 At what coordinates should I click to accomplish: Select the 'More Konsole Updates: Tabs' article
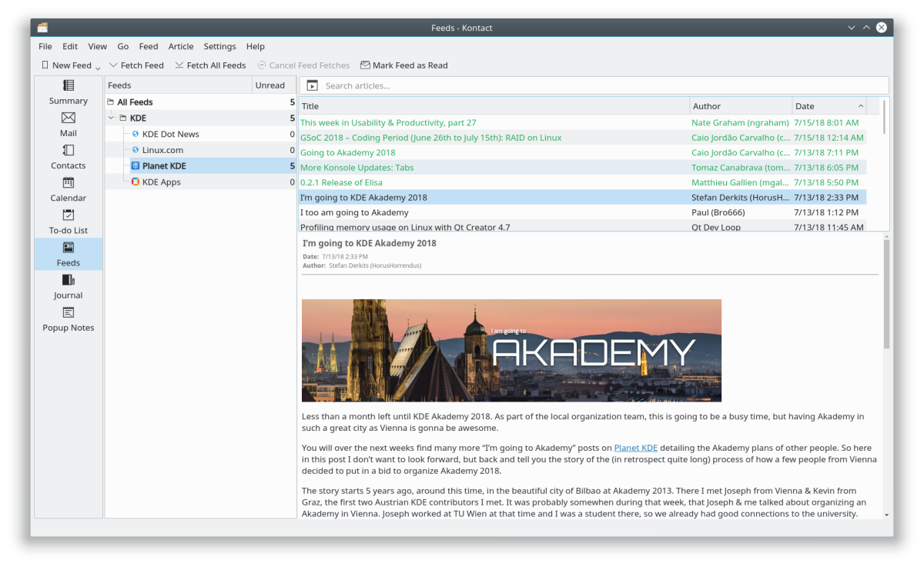(x=357, y=168)
